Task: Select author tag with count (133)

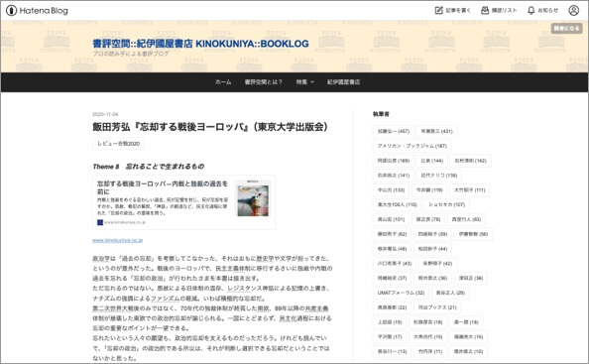Action: pos(391,190)
